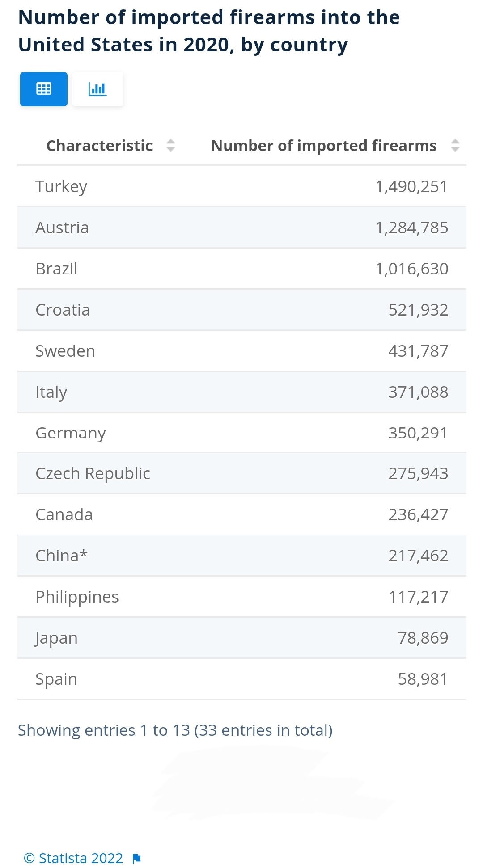This screenshot has height=868, width=483.
Task: Switch to table view icon
Action: (44, 89)
